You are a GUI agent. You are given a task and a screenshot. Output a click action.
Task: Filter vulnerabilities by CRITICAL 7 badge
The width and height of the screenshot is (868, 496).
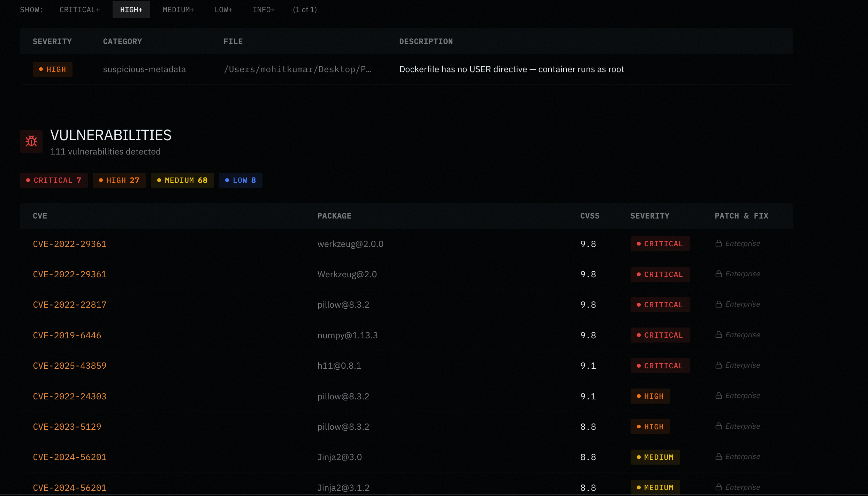54,180
